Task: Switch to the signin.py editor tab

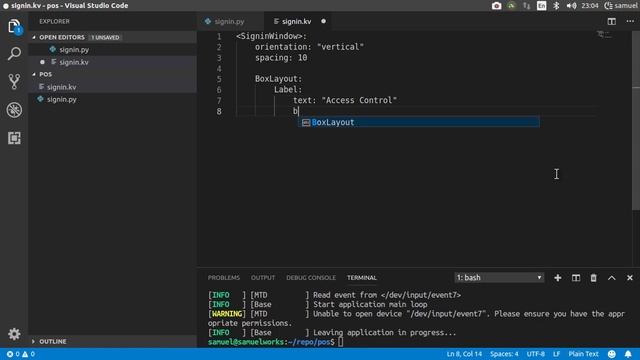Action: 230,21
